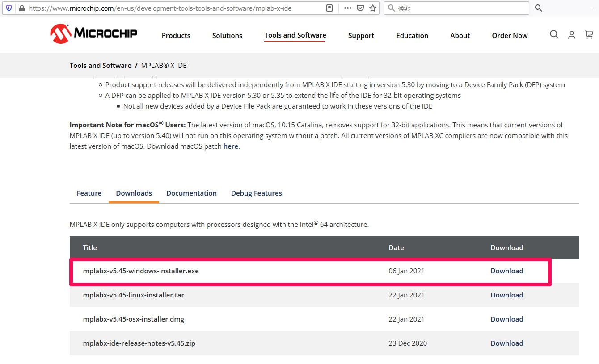Select the Downloads tab
Viewport: 599px width, 364px height.
click(134, 193)
